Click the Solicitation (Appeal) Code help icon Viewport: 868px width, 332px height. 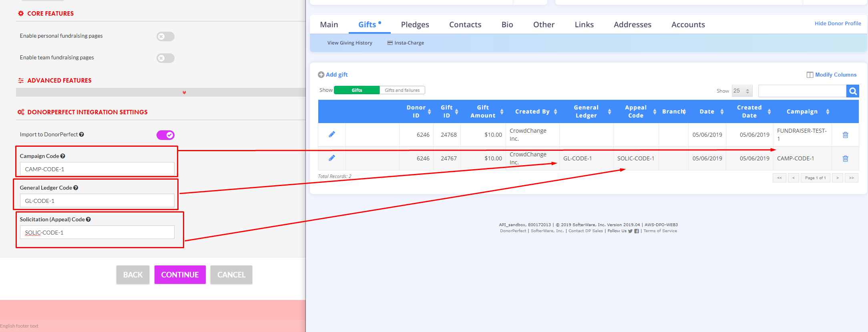tap(88, 219)
